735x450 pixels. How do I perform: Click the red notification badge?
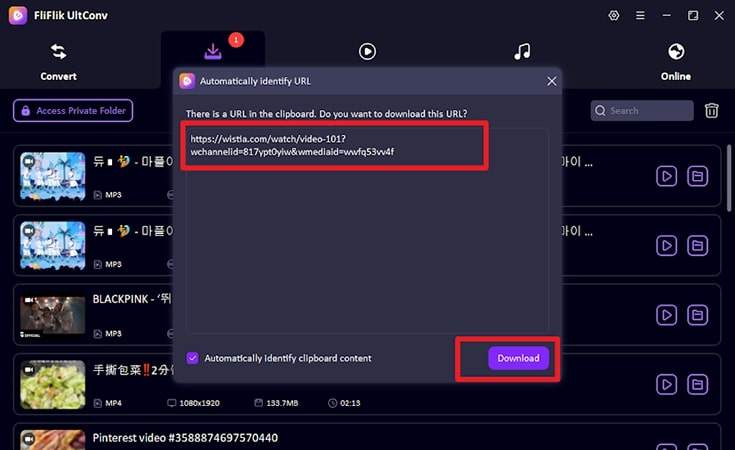point(236,40)
